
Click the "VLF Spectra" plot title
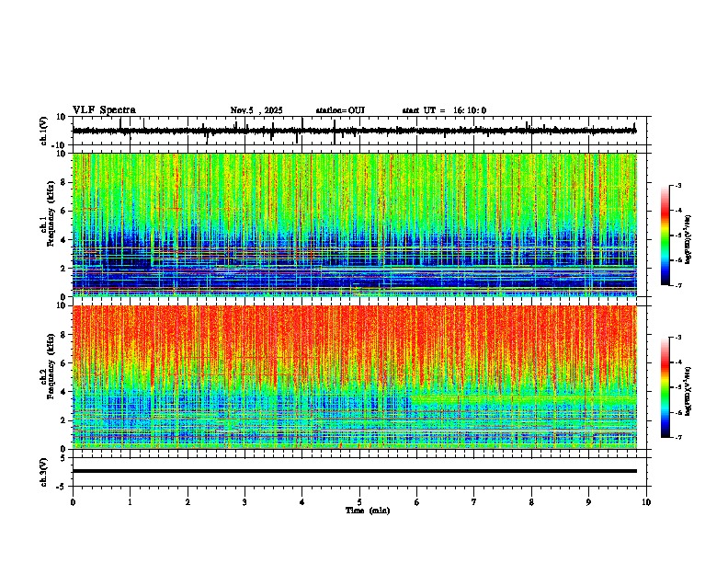104,110
